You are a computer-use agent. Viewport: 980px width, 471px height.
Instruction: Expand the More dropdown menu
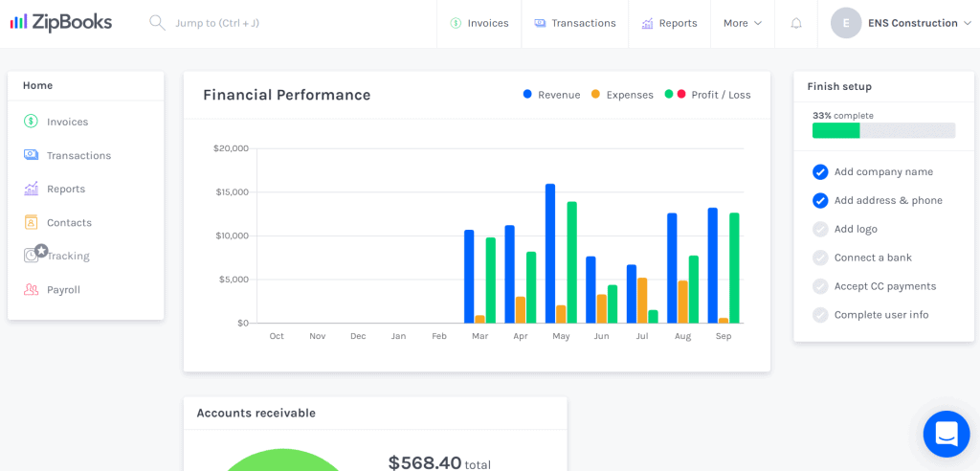point(743,23)
